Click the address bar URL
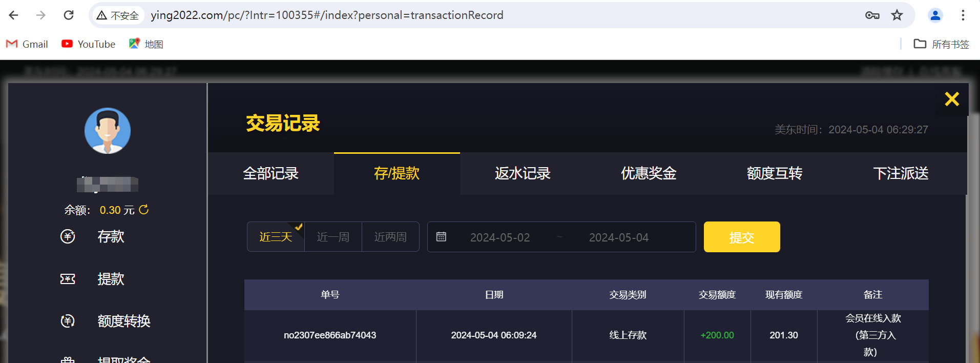 point(327,15)
